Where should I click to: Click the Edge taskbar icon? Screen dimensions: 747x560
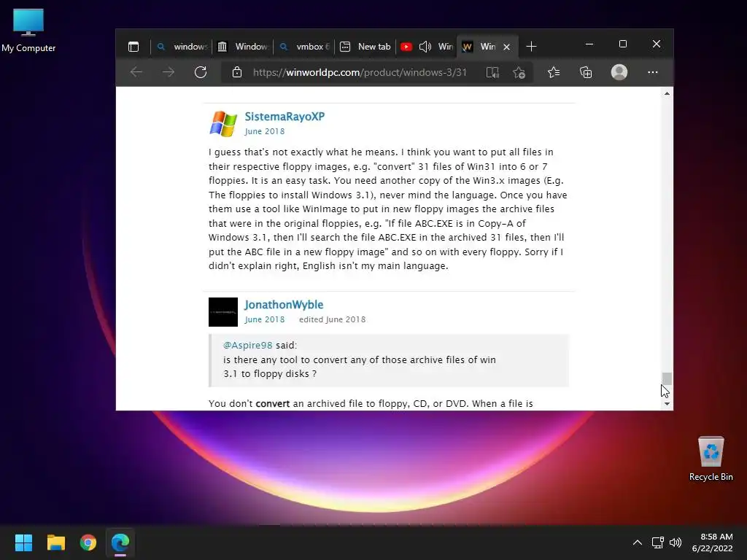click(x=120, y=542)
